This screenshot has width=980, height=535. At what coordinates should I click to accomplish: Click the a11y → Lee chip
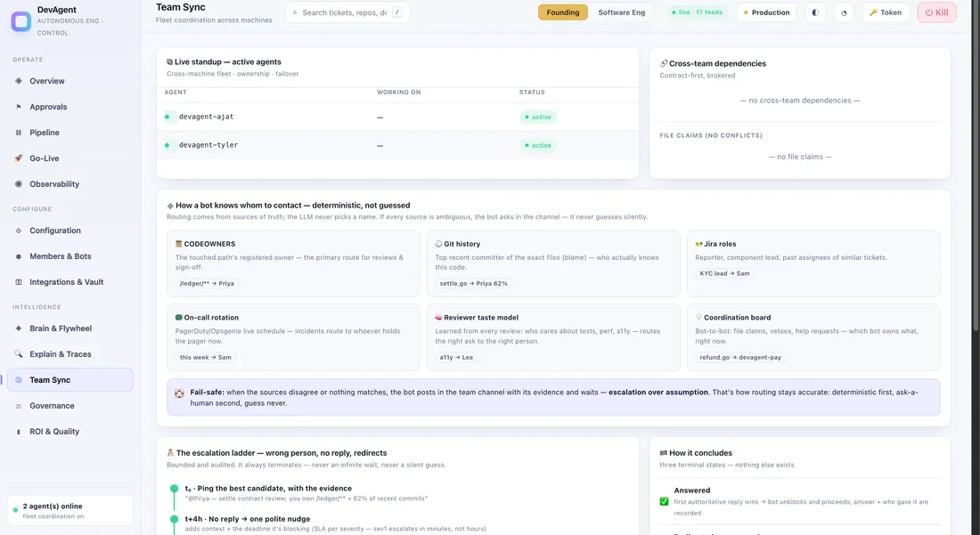[456, 358]
